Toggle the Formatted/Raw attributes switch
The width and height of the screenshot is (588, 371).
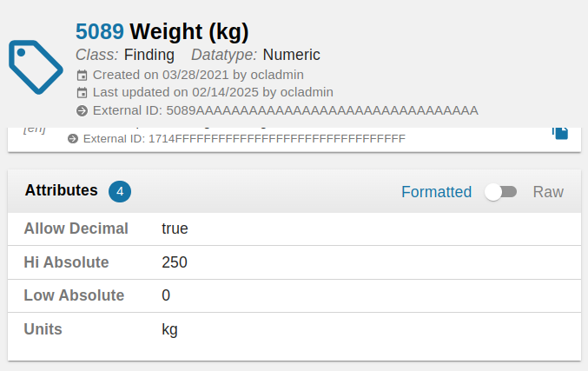point(500,192)
